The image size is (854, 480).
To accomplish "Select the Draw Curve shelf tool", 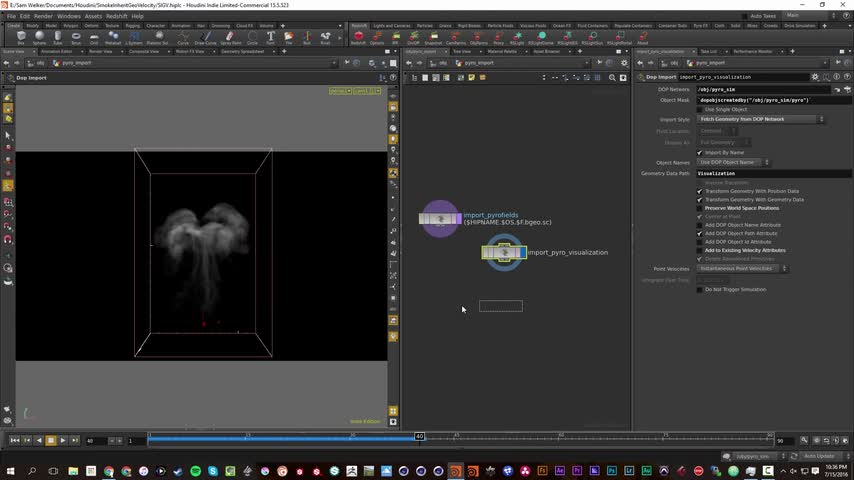I will tap(205, 38).
